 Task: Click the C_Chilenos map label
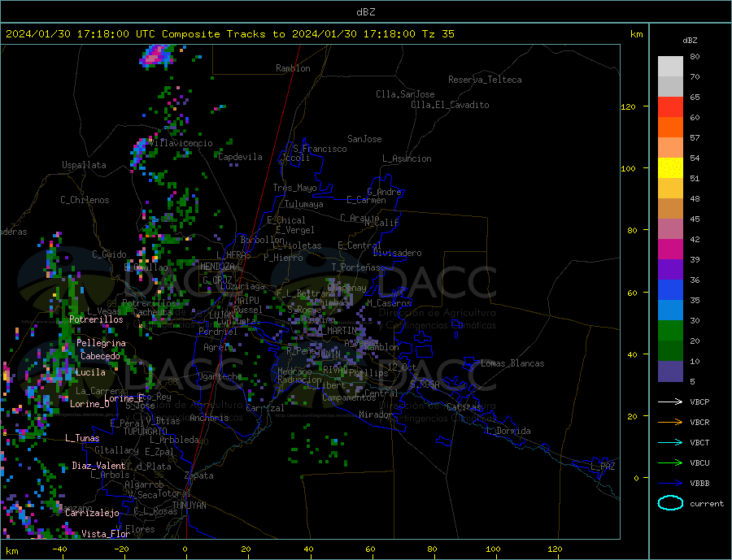click(x=85, y=200)
